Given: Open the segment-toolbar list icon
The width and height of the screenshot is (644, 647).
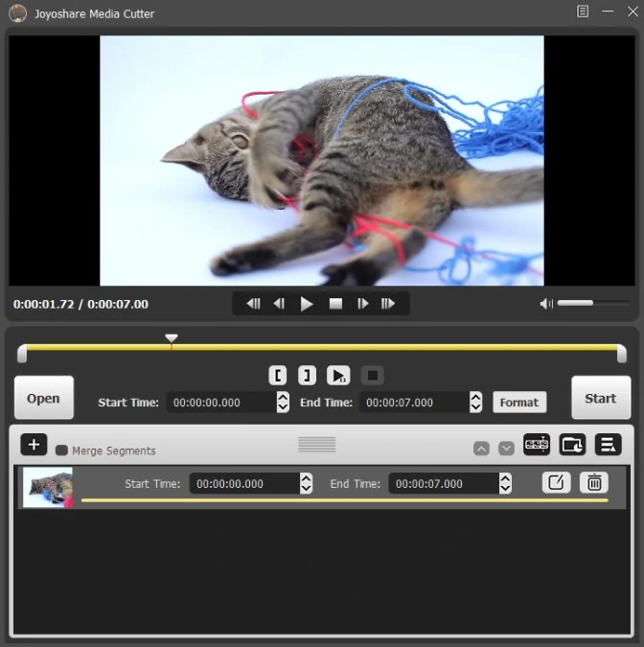Looking at the screenshot, I should pos(609,445).
